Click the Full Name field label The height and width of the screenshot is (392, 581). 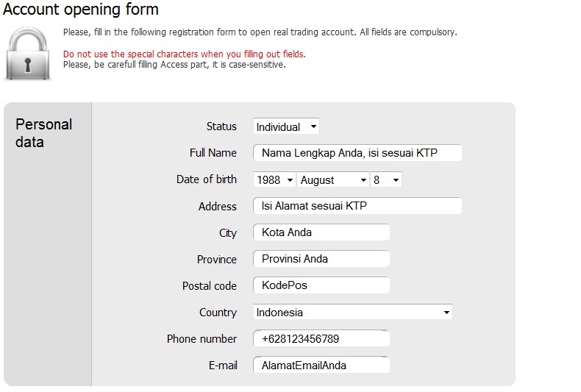point(213,153)
